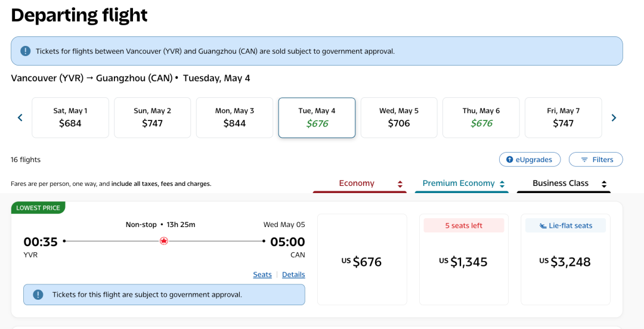Advance to later dates with right chevron
The image size is (644, 329).
pyautogui.click(x=614, y=118)
